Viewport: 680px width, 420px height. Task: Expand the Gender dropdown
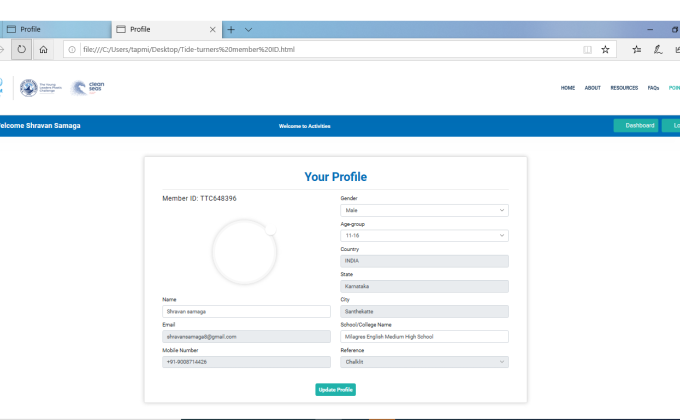(x=424, y=211)
